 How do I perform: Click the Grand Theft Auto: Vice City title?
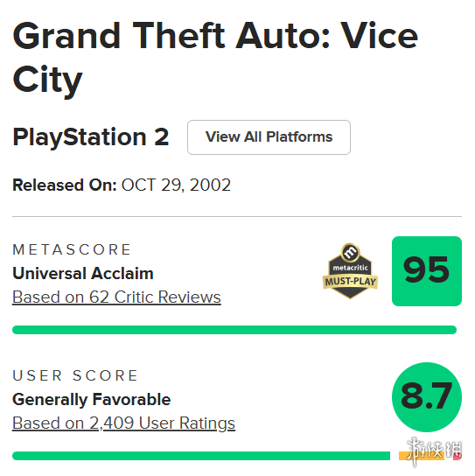pos(215,58)
